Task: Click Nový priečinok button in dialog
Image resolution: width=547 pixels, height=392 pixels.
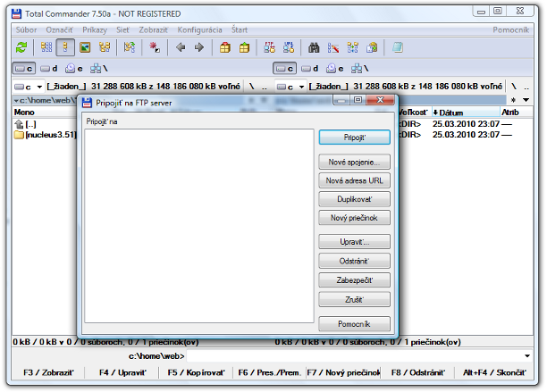Action: click(355, 218)
